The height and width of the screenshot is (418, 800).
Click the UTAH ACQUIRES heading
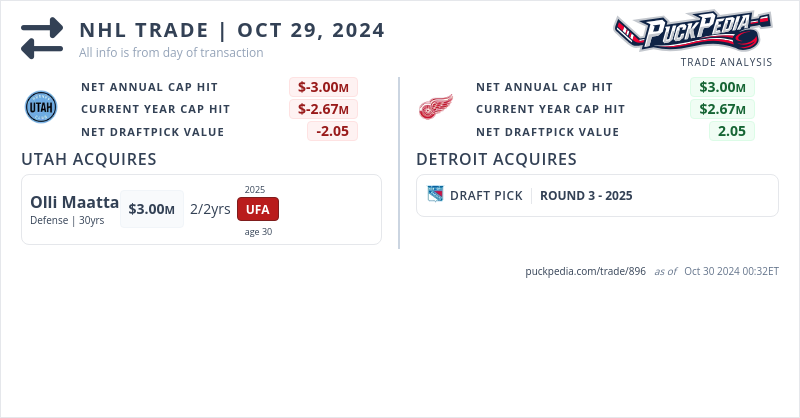pos(89,159)
